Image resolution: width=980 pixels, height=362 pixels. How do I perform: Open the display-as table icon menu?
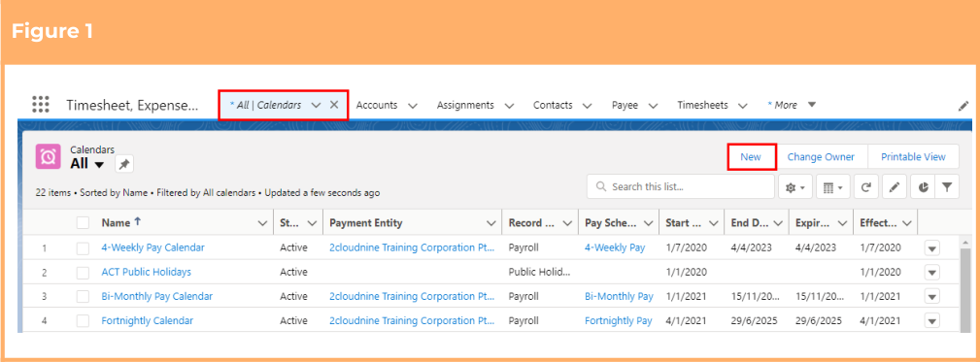(833, 187)
